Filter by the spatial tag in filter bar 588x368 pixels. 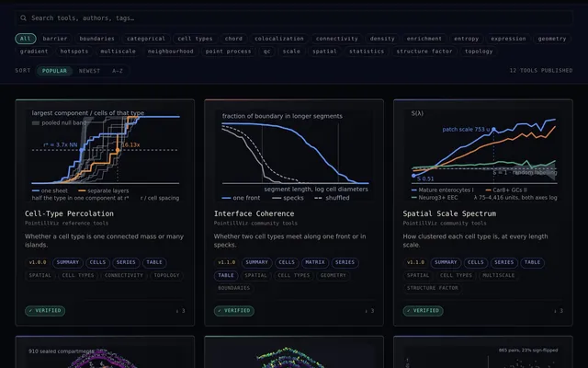point(324,52)
